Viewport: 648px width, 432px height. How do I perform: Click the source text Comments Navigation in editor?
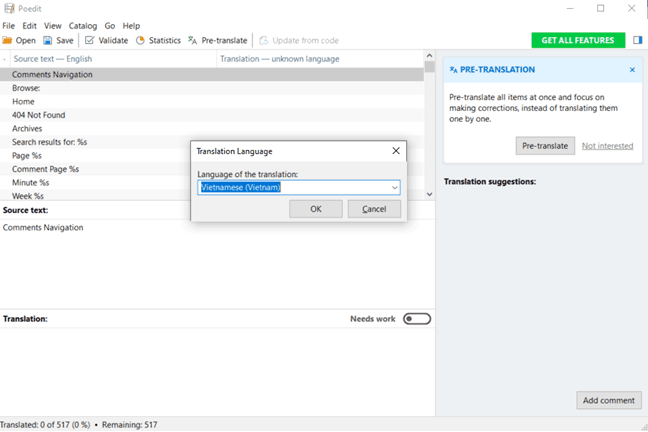tap(43, 227)
